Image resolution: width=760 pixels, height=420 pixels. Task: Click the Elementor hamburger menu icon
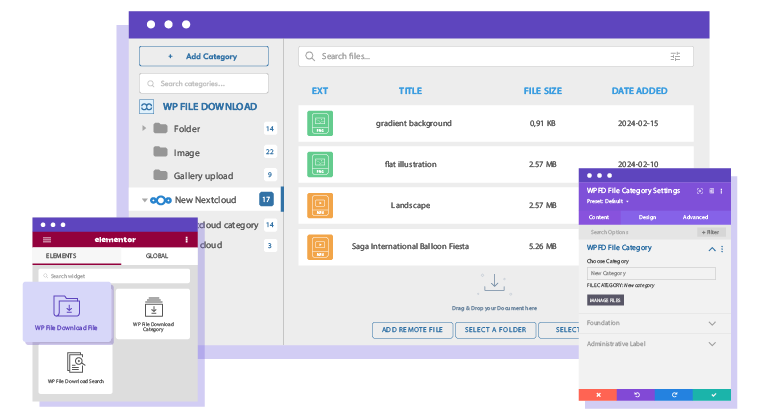46,240
